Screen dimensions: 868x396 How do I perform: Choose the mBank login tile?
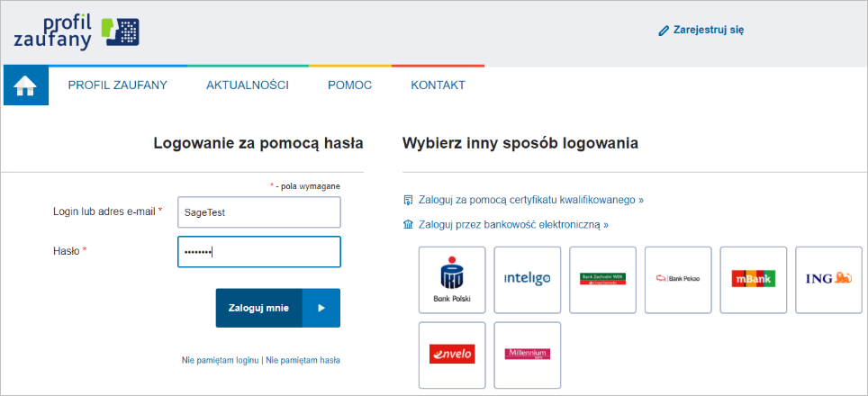pos(753,280)
